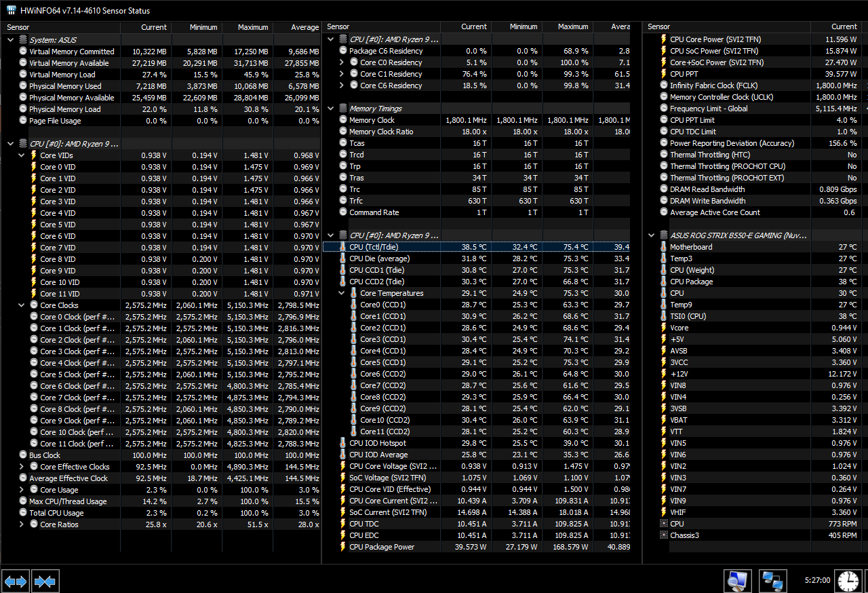Expand Core C0 Residency
Viewport: 868px width, 593px height.
[x=341, y=62]
